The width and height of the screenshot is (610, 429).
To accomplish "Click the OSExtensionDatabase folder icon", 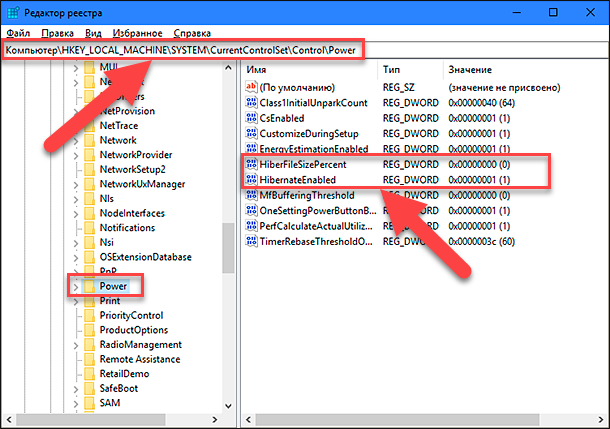I will point(89,257).
